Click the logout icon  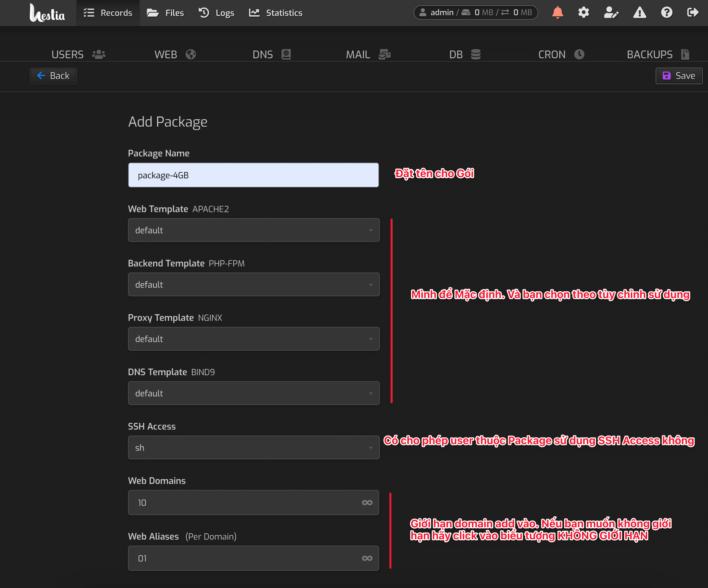click(x=692, y=13)
